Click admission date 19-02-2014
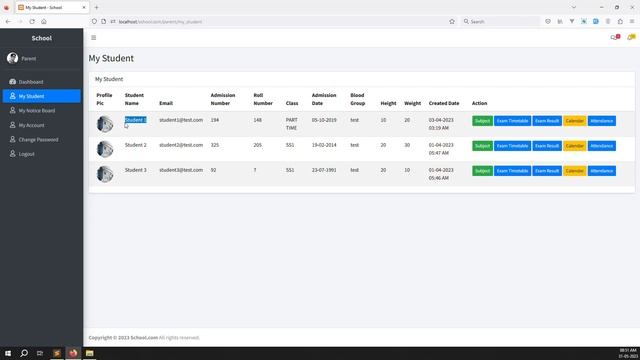This screenshot has width=640, height=360. point(324,145)
